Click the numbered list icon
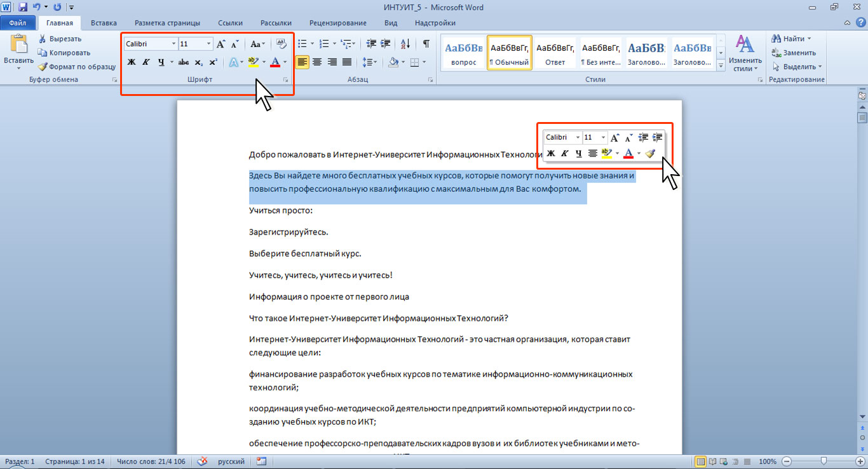The height and width of the screenshot is (469, 868). (x=323, y=44)
